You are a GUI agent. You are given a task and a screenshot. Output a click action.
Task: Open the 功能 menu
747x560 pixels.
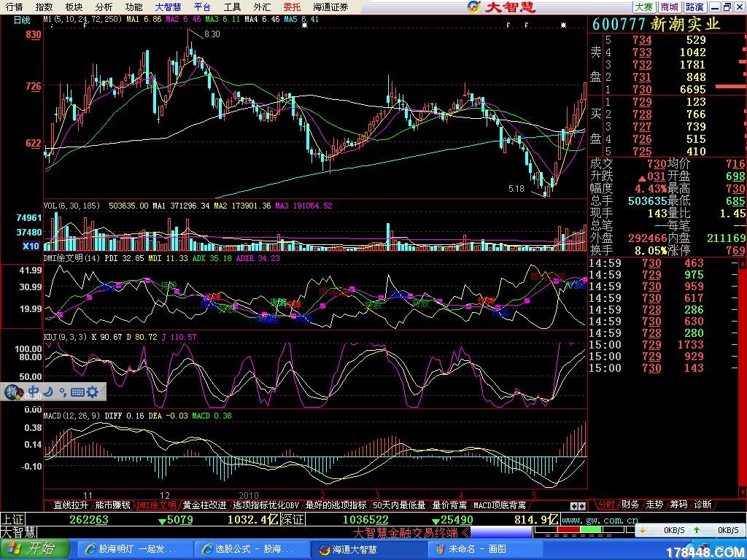pos(133,7)
